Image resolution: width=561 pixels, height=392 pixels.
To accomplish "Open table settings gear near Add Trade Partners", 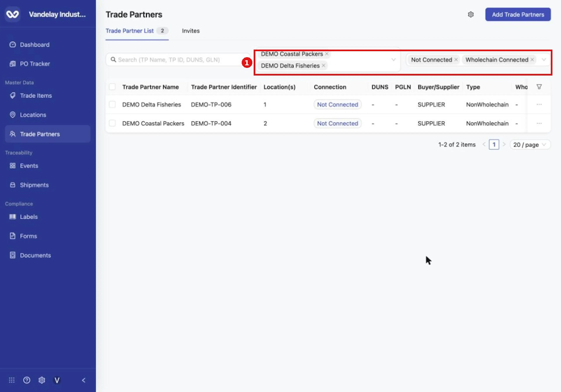I will pyautogui.click(x=471, y=14).
